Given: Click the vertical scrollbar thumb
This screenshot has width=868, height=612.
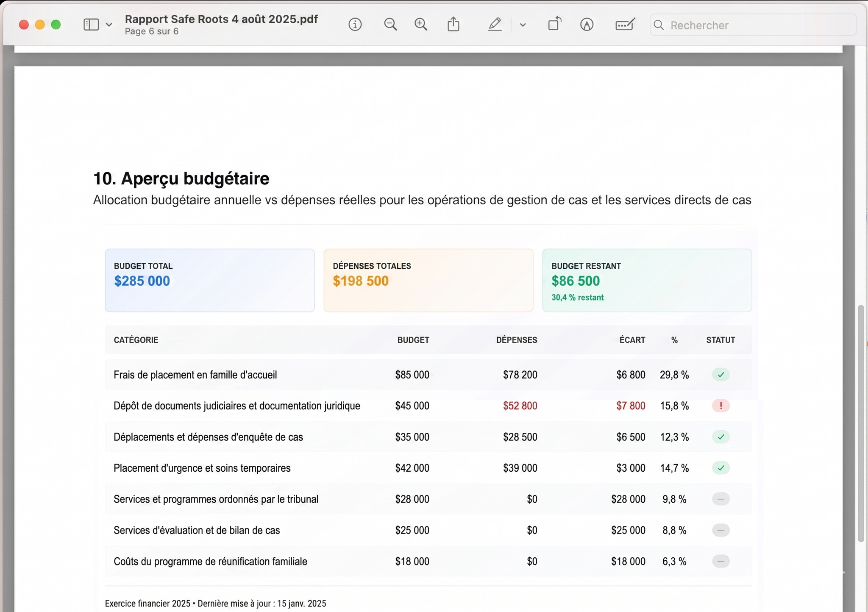Looking at the screenshot, I should [860, 423].
